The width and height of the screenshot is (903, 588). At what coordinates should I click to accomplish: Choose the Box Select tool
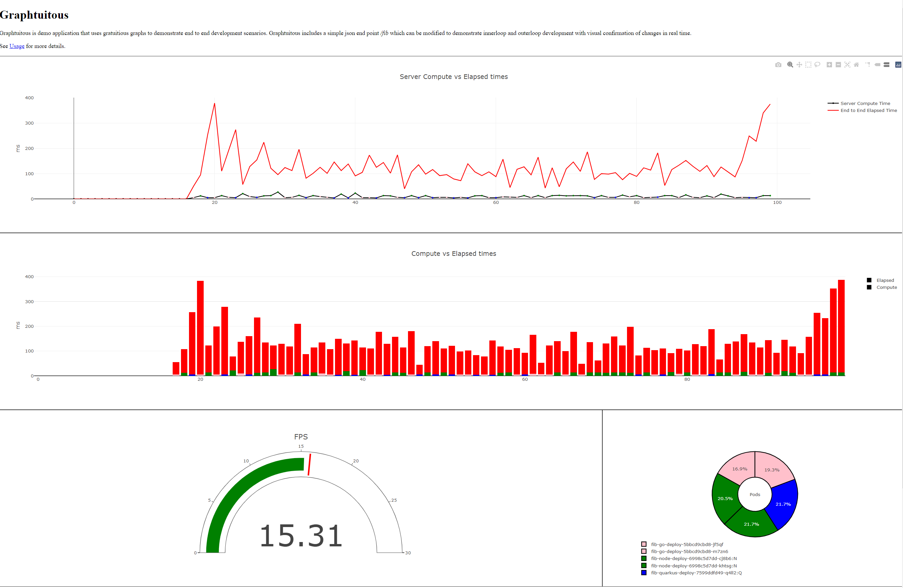click(808, 65)
